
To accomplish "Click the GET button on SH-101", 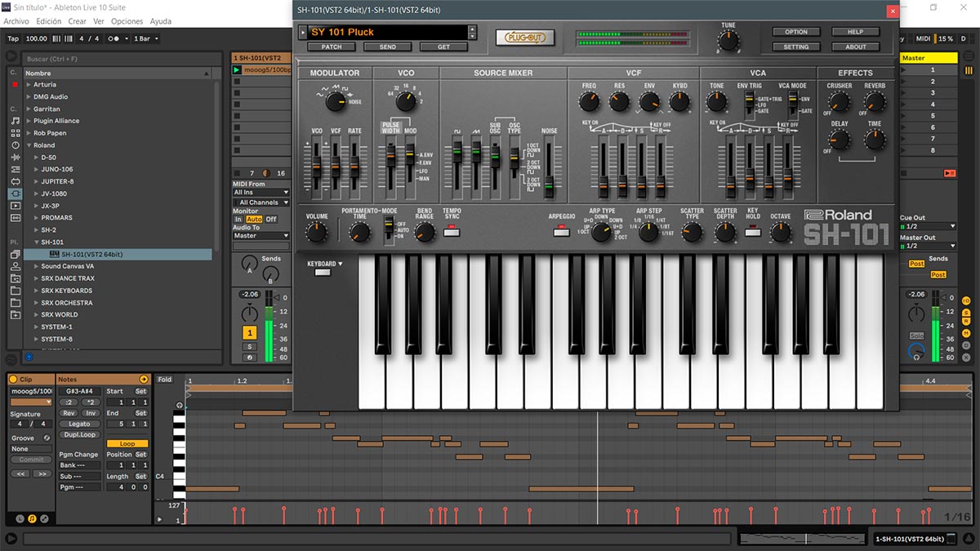I will click(444, 47).
